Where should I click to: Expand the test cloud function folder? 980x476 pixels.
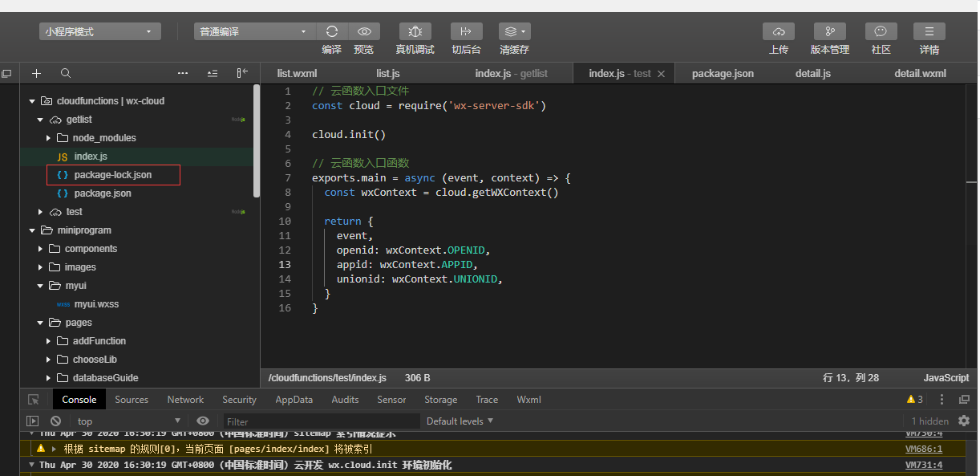click(41, 212)
